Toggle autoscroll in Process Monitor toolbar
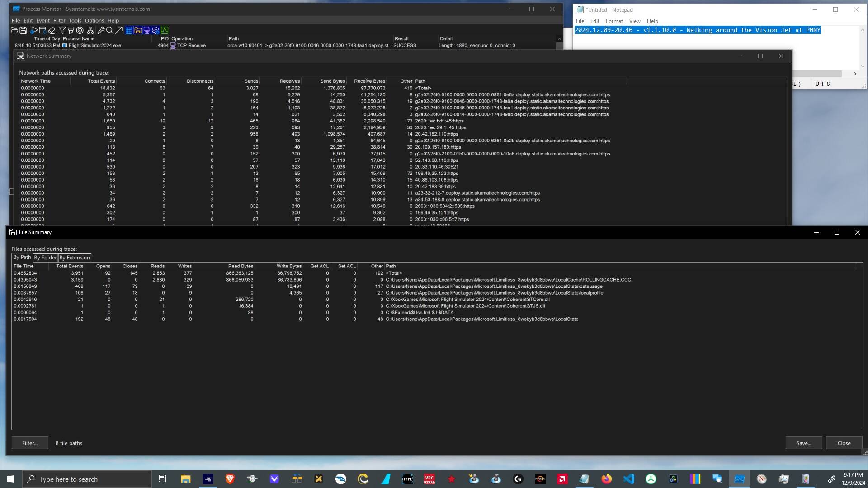 click(42, 30)
